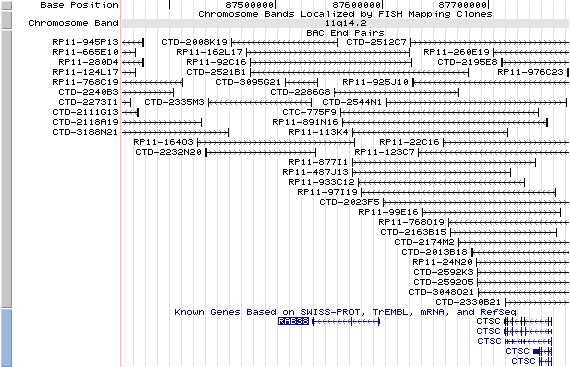
Task: Select the CTD-2521B1 clone label
Action: click(x=216, y=72)
